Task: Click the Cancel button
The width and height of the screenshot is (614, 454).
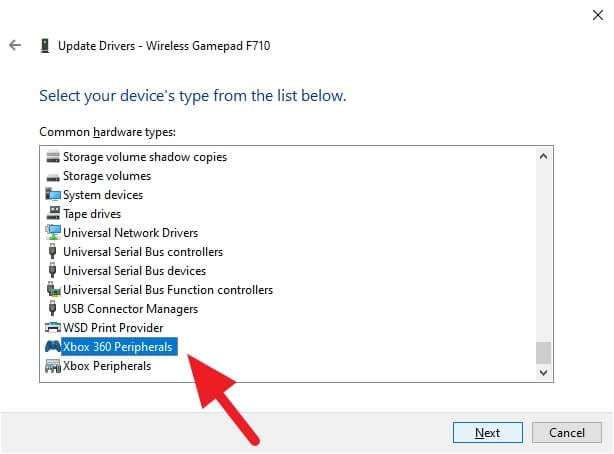Action: coord(567,432)
